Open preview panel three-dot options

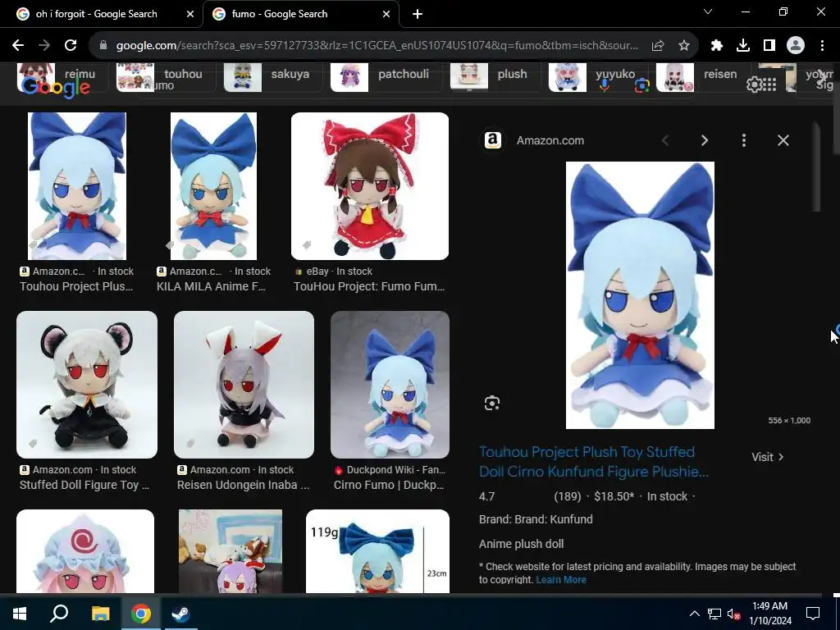coord(743,140)
